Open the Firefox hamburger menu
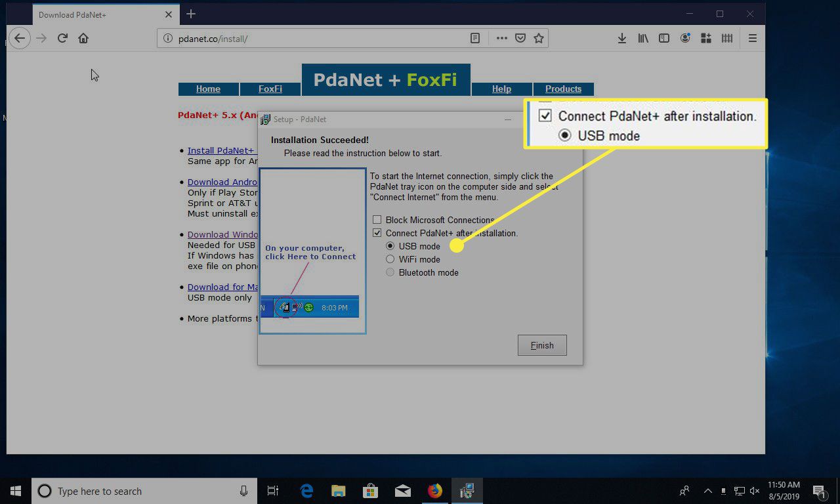 (753, 39)
